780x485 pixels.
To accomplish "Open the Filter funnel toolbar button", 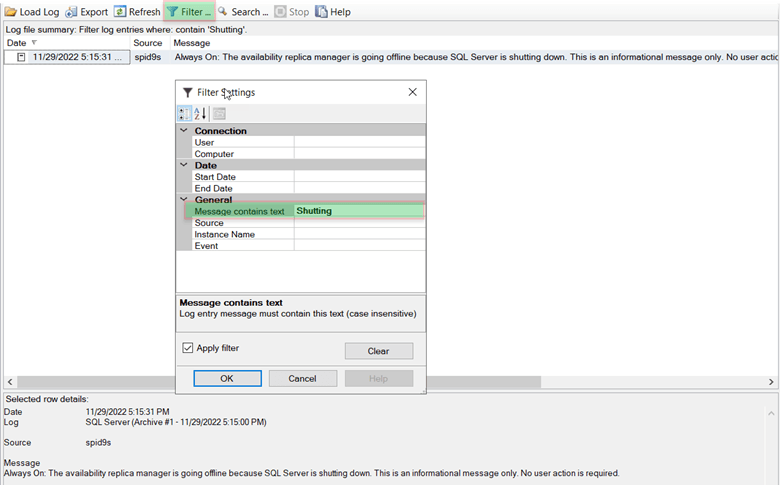I will click(x=189, y=11).
